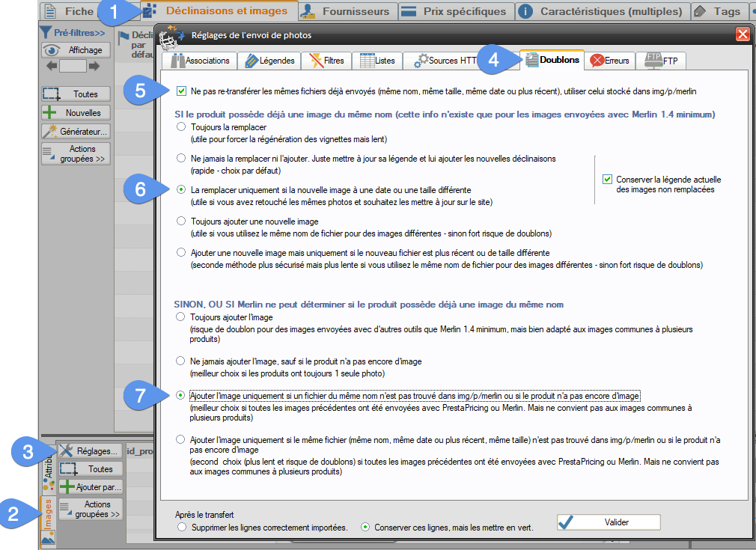Click the Réglages wrench button

[89, 451]
